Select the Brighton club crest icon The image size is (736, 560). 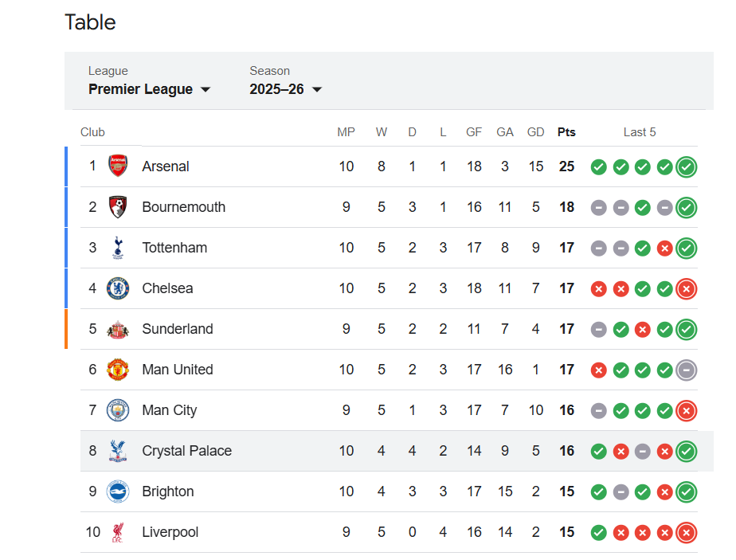pyautogui.click(x=118, y=491)
